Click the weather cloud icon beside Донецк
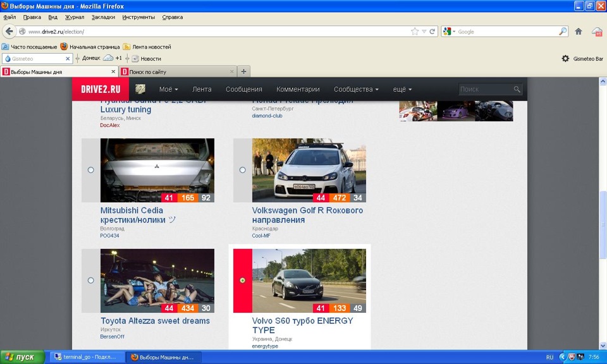This screenshot has height=364, width=607. pyautogui.click(x=108, y=58)
